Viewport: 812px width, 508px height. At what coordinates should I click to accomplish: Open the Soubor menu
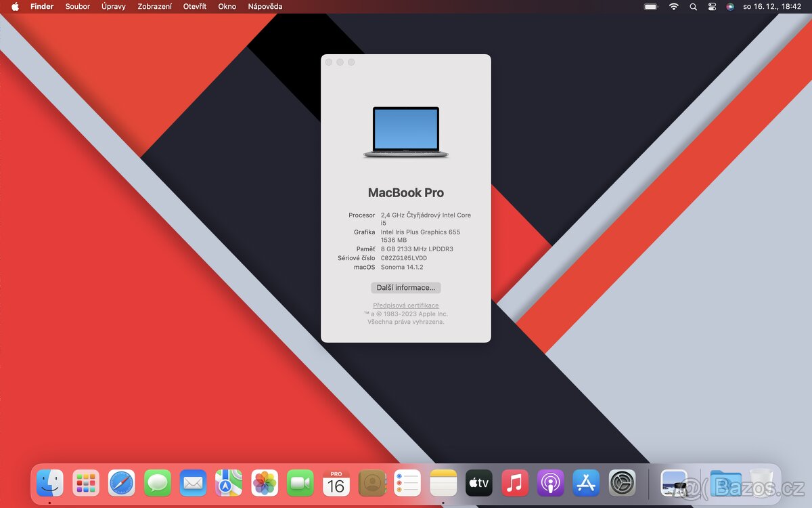point(77,7)
